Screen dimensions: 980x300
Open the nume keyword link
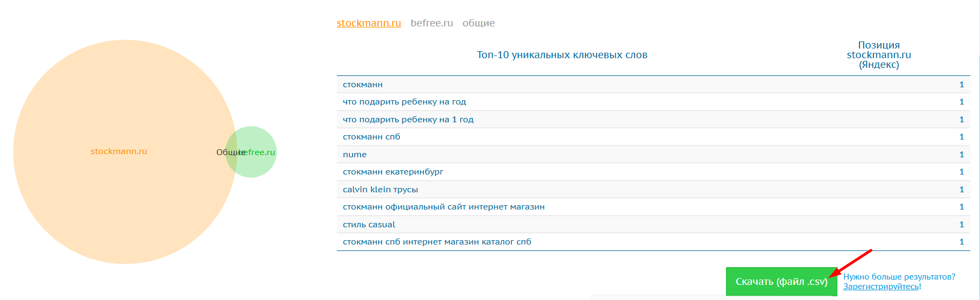point(355,155)
